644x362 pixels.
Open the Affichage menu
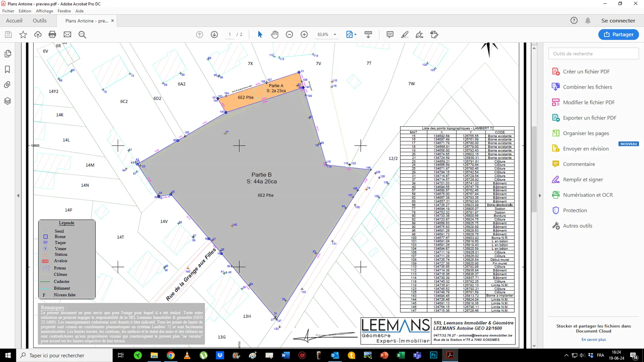click(44, 11)
